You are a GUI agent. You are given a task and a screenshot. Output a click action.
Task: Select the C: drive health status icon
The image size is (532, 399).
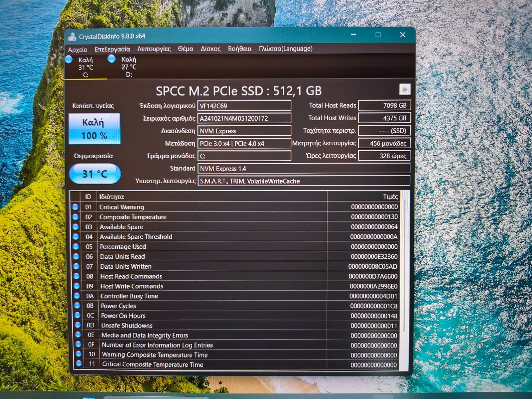click(x=69, y=60)
